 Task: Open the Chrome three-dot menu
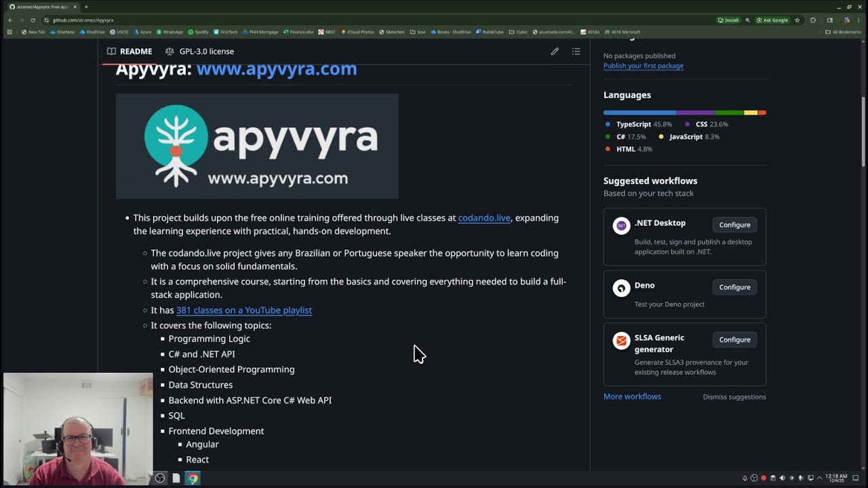857,20
